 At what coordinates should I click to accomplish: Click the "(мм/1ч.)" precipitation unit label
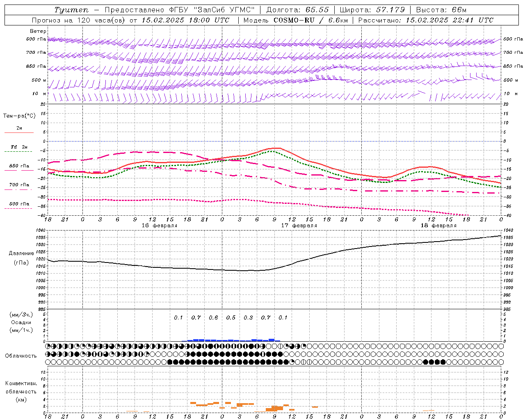point(21,330)
